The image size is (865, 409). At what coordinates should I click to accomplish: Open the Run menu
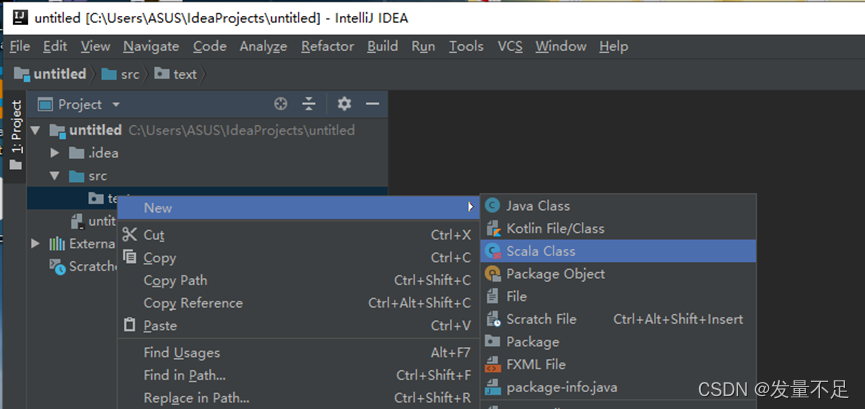pyautogui.click(x=423, y=46)
